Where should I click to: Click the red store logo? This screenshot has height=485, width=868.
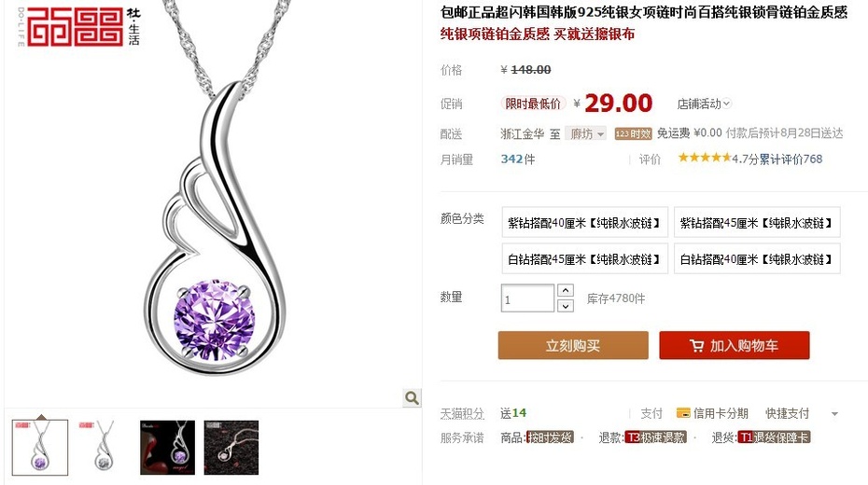[76, 26]
